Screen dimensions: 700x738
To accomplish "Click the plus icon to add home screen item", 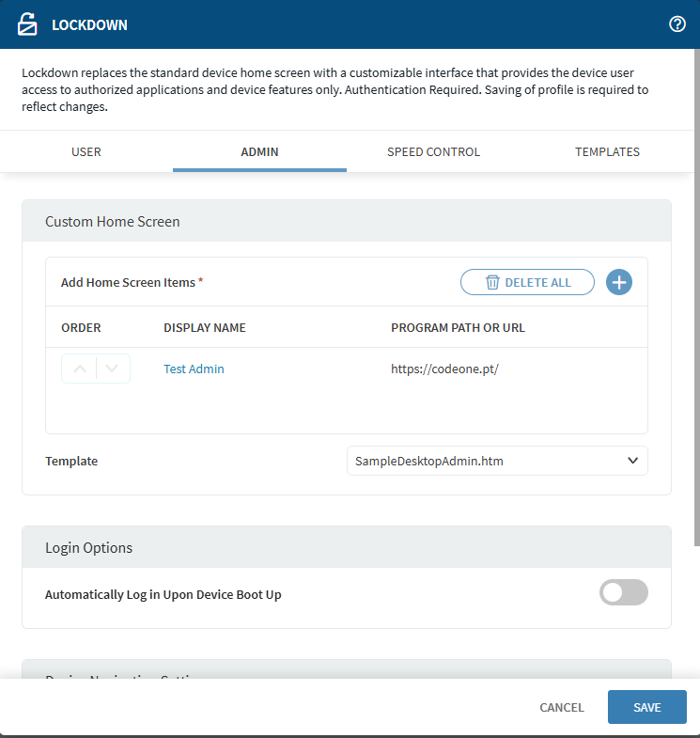I will pos(619,282).
